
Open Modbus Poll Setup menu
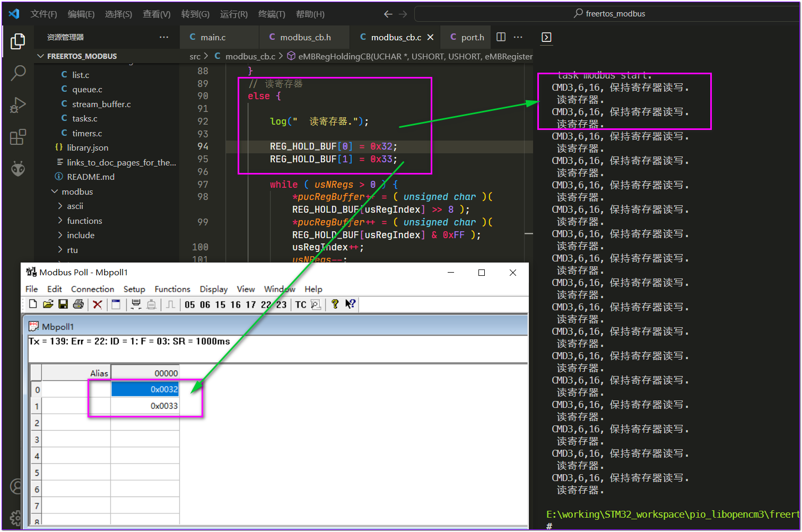coord(134,289)
